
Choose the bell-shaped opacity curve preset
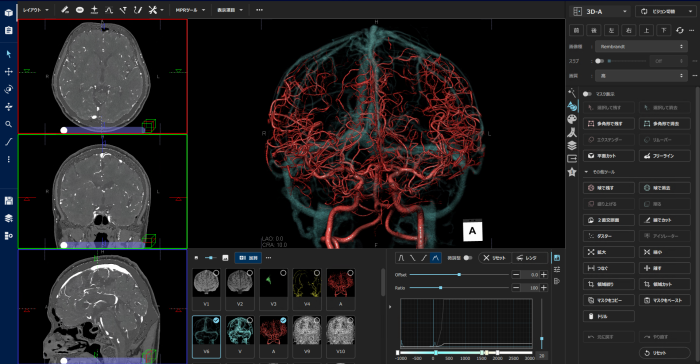pos(401,258)
